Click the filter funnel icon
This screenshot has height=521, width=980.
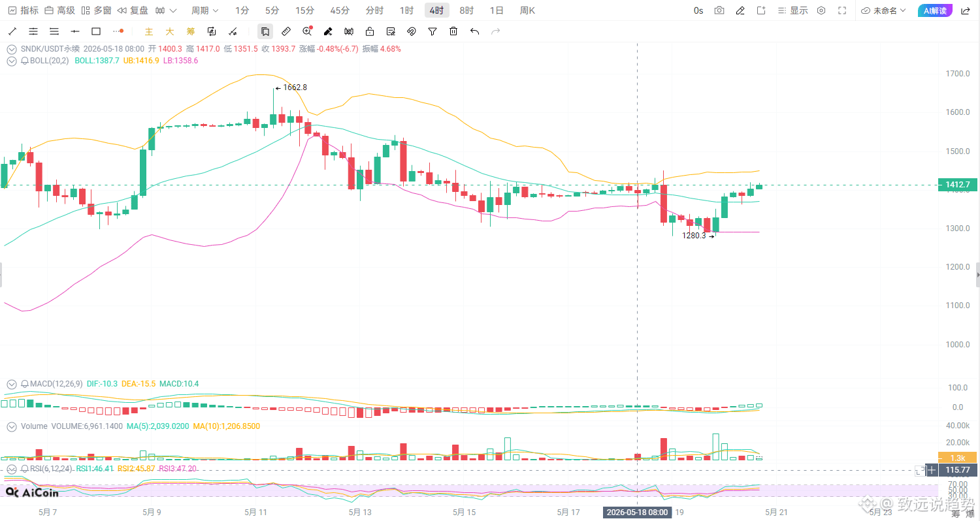pyautogui.click(x=433, y=31)
